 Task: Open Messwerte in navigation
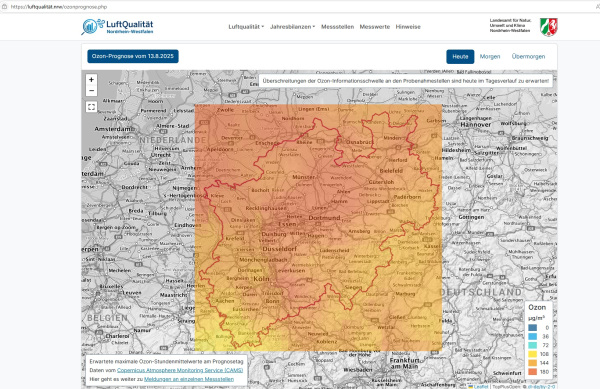(375, 27)
